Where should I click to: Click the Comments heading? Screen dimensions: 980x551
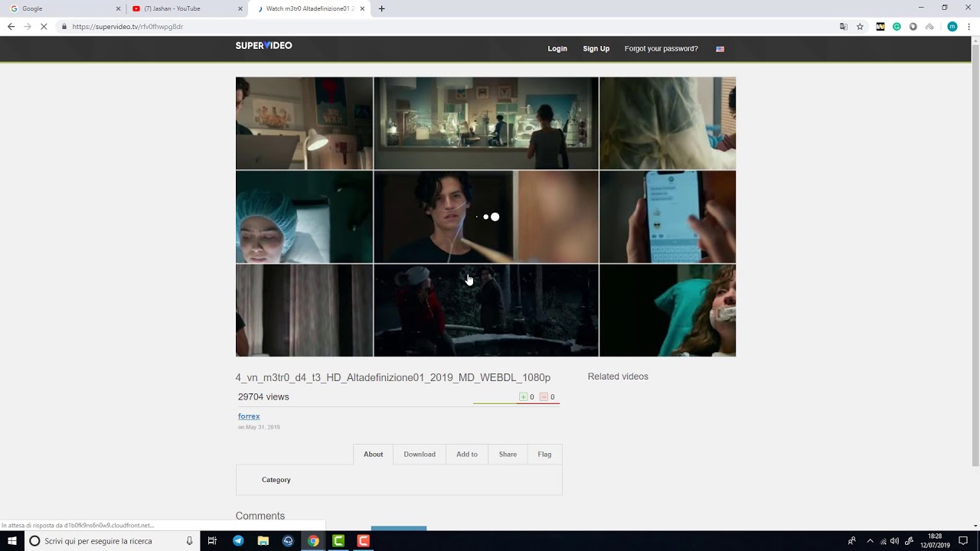260,516
